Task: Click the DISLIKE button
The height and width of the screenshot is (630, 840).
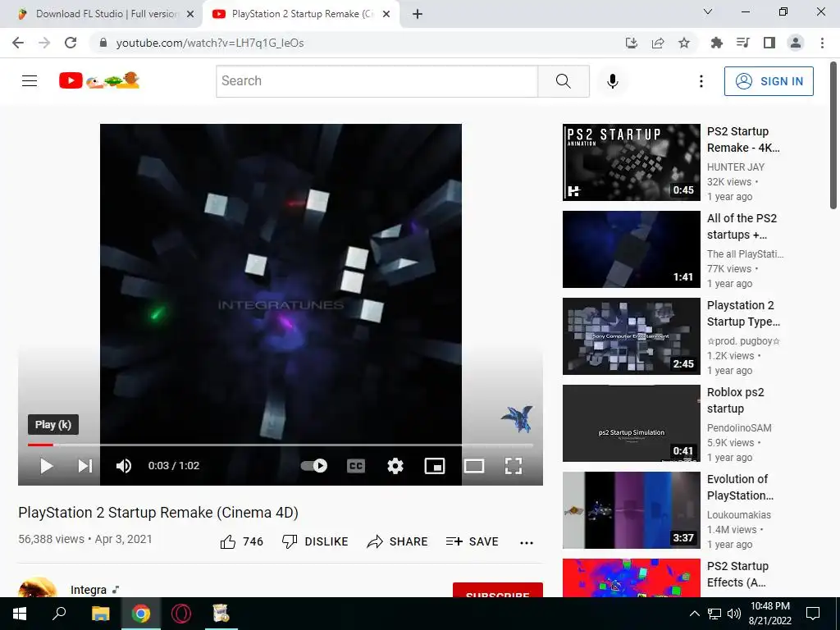Action: pos(315,541)
